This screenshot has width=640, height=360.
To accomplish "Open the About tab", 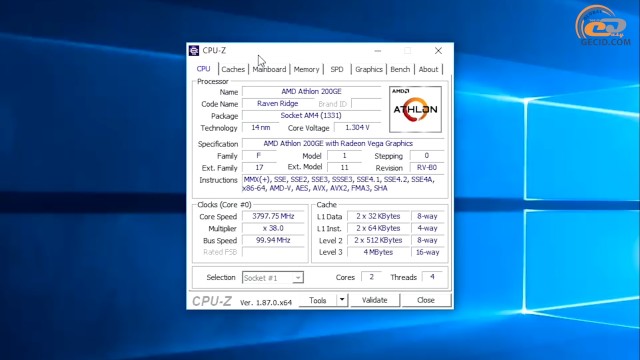I will click(x=428, y=69).
